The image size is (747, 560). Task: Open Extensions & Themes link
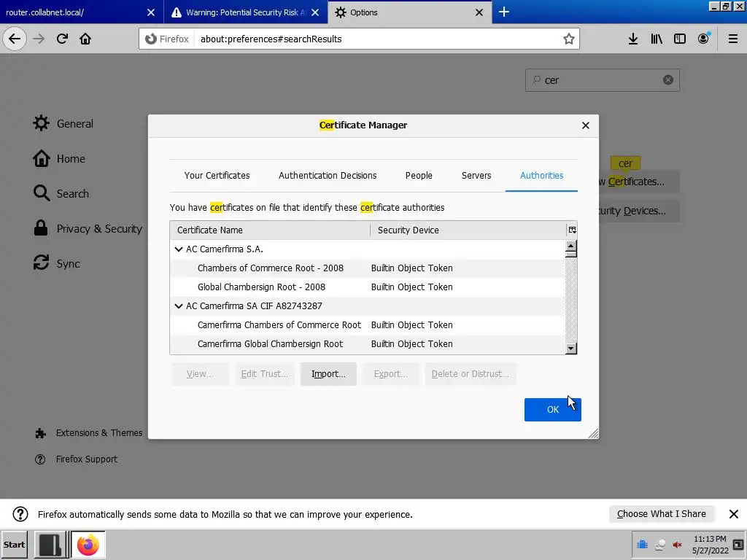pos(88,433)
